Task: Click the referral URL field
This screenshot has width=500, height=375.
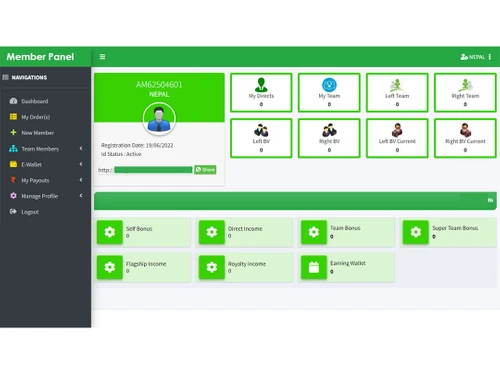Action: [x=145, y=170]
